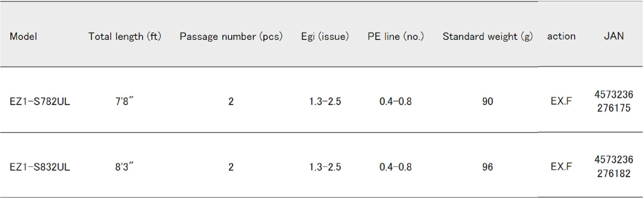Click Egi 1.3-2.5 in second row
The width and height of the screenshot is (644, 199).
click(325, 167)
